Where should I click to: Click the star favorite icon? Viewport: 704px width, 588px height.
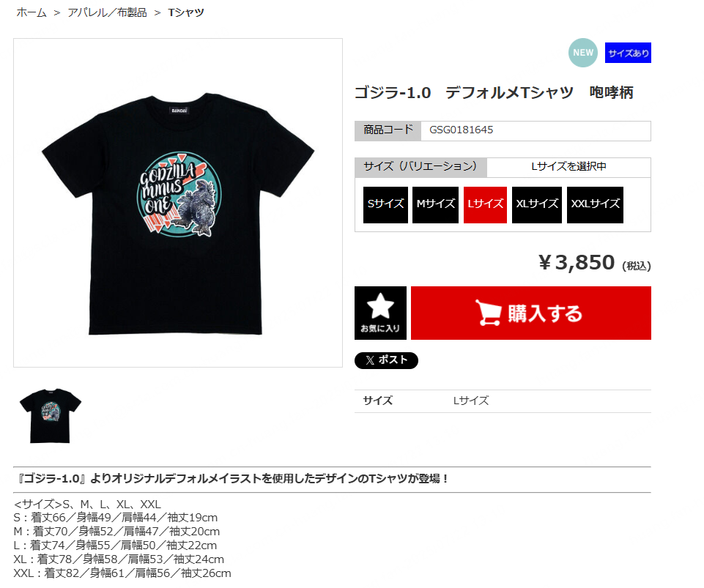380,305
